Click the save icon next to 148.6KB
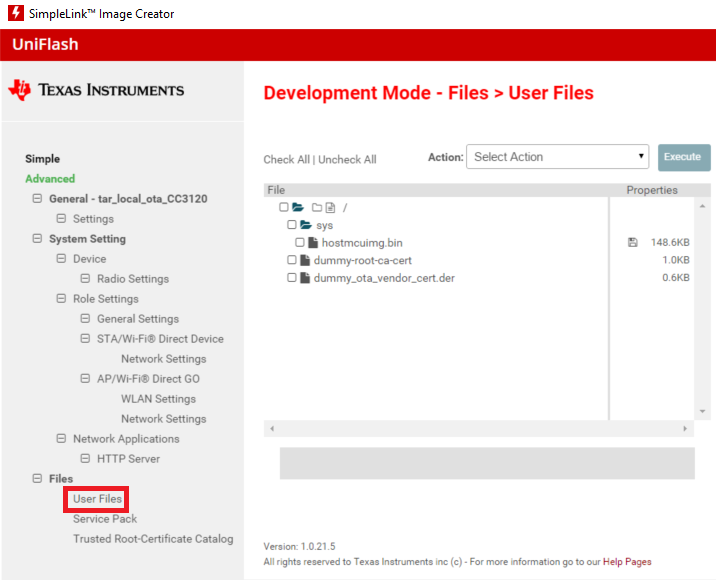The height and width of the screenshot is (580, 716). tap(632, 243)
